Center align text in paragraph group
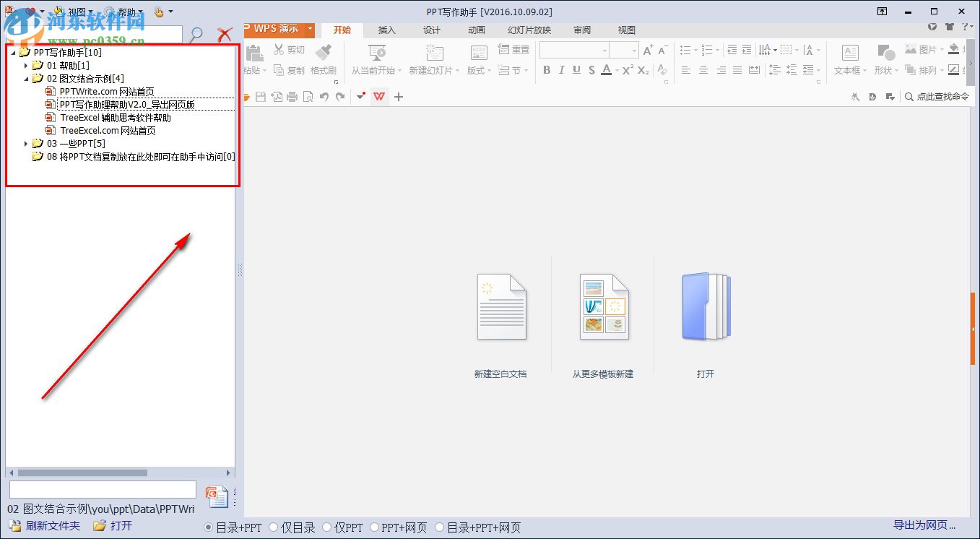This screenshot has width=980, height=539. 703,70
